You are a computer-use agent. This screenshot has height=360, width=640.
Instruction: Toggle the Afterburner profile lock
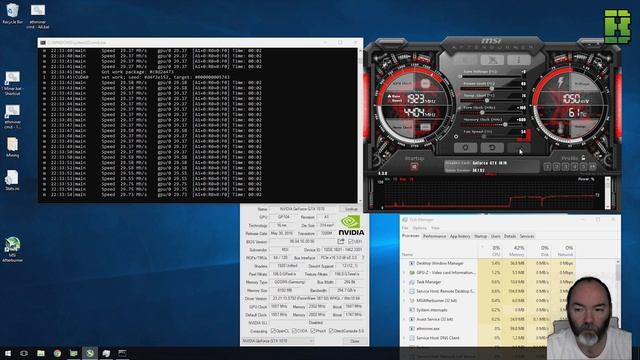point(584,158)
